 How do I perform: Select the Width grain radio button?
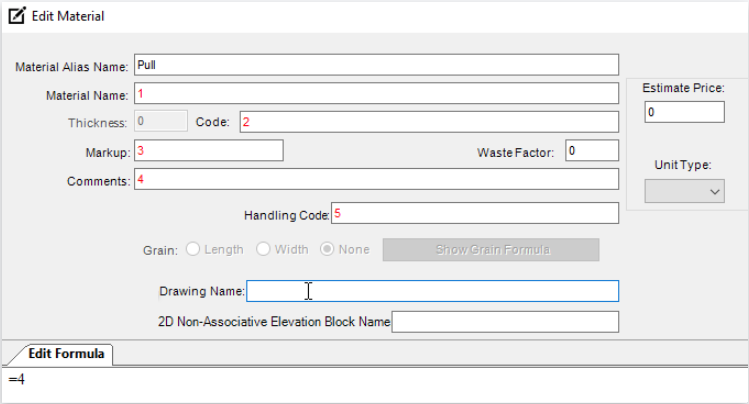click(x=263, y=249)
